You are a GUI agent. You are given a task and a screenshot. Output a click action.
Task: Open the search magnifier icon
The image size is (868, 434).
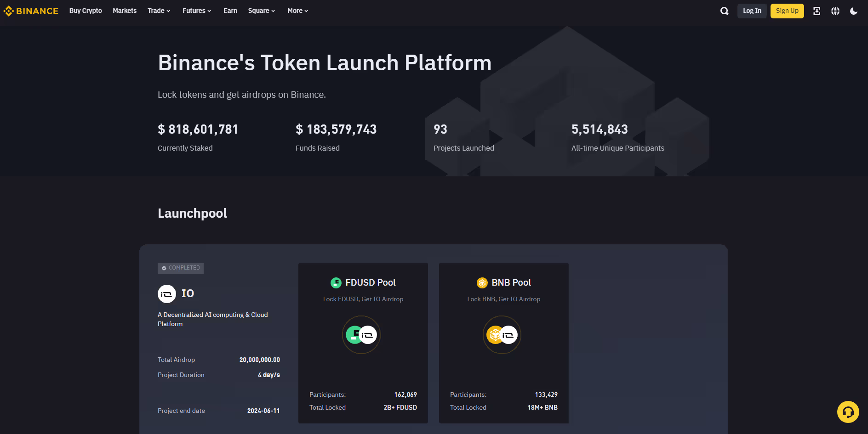tap(725, 11)
